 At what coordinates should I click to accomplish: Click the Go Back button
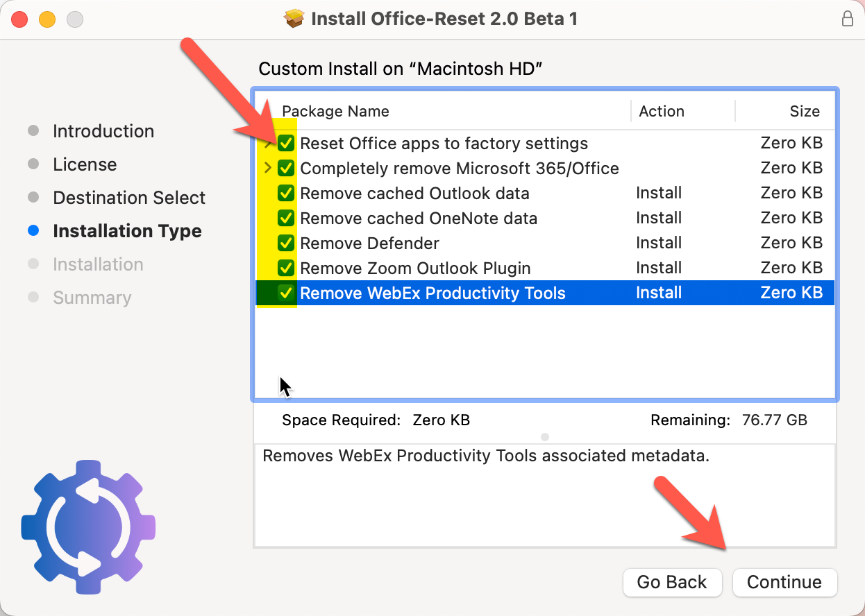671,583
